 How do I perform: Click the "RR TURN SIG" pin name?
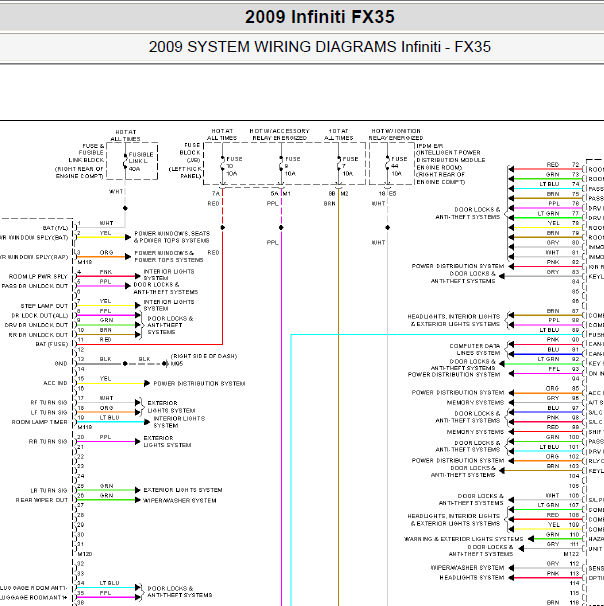coord(48,442)
